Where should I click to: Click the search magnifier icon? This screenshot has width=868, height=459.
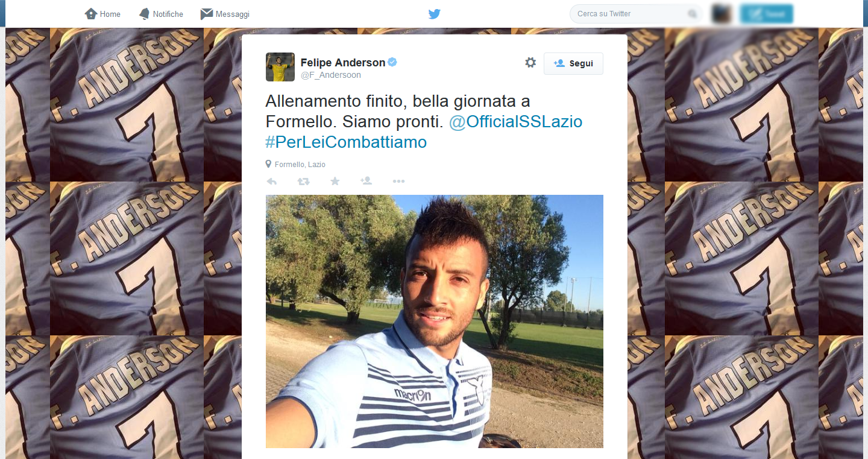click(x=692, y=14)
